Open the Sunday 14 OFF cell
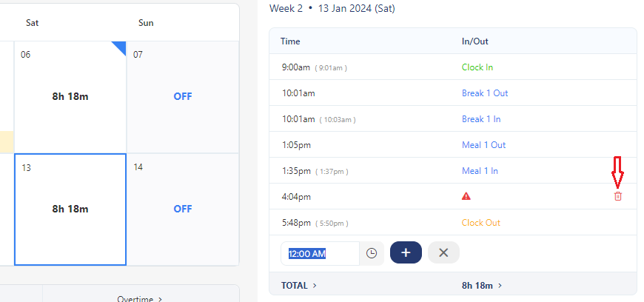 (183, 209)
